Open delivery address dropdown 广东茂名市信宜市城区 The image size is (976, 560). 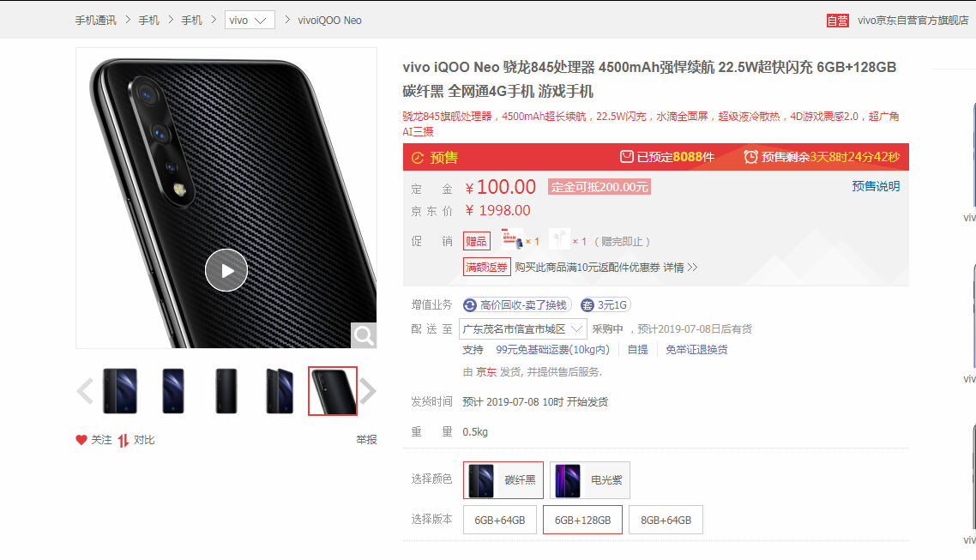click(523, 328)
